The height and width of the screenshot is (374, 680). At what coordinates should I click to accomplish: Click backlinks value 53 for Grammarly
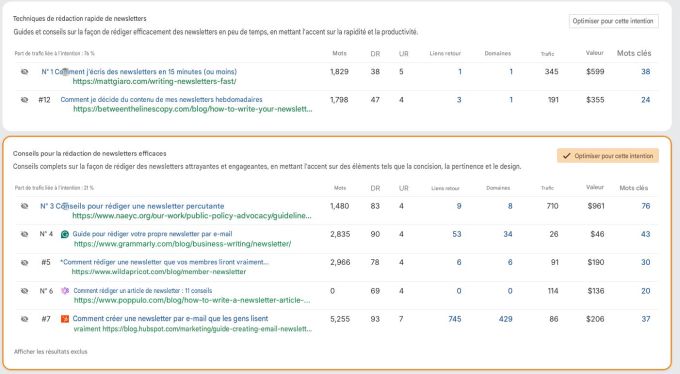coord(457,234)
